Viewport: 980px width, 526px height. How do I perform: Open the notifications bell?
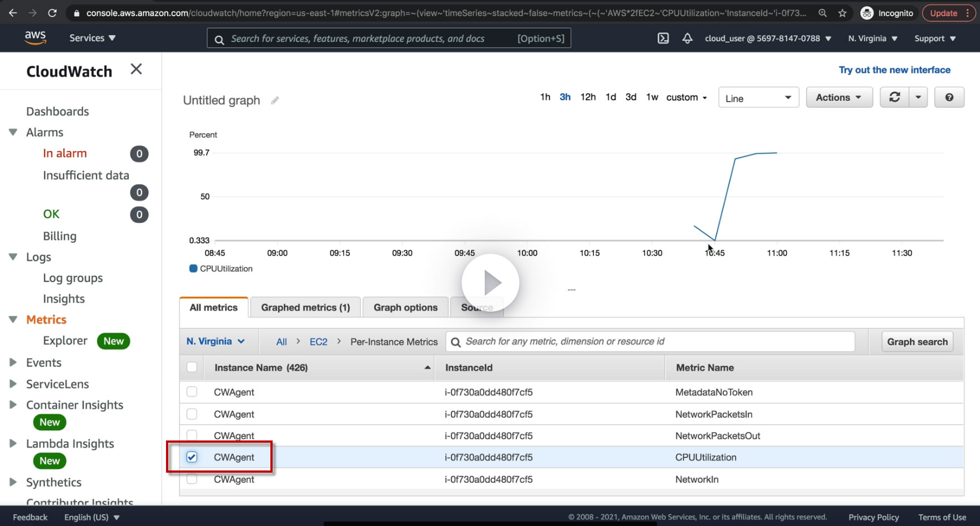[x=687, y=38]
